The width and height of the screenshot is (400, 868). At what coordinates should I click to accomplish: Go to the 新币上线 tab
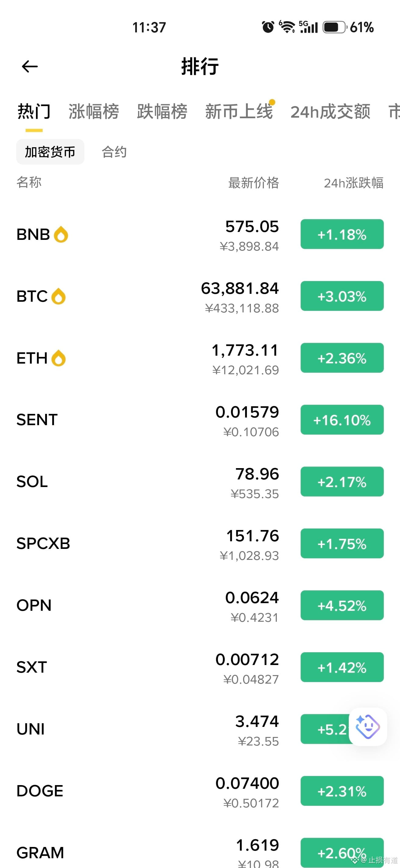[x=239, y=112]
